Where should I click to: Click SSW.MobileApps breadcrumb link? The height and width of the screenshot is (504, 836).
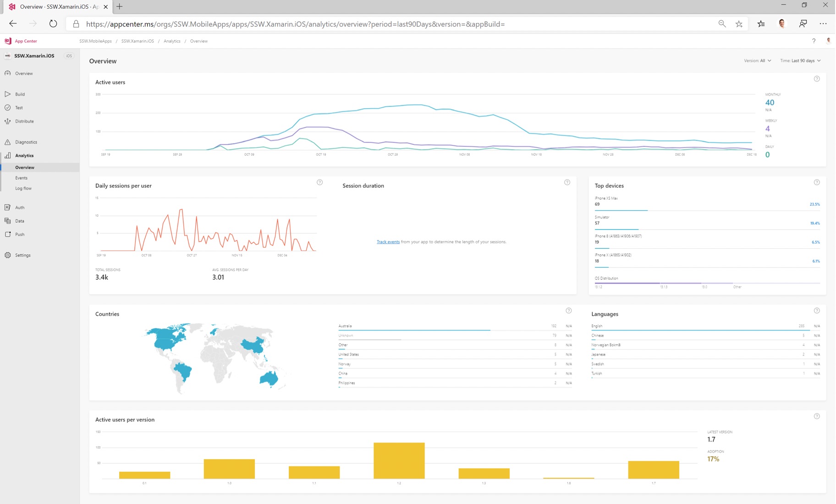[95, 41]
